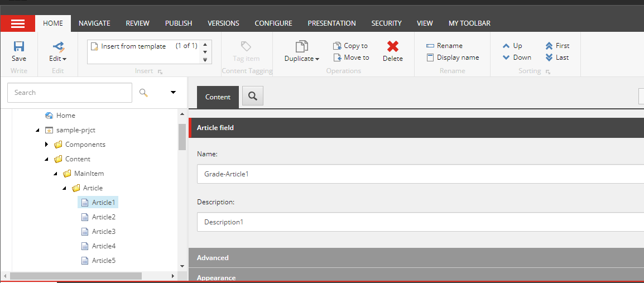
Task: Collapse the MainItem folder
Action: [x=55, y=174]
